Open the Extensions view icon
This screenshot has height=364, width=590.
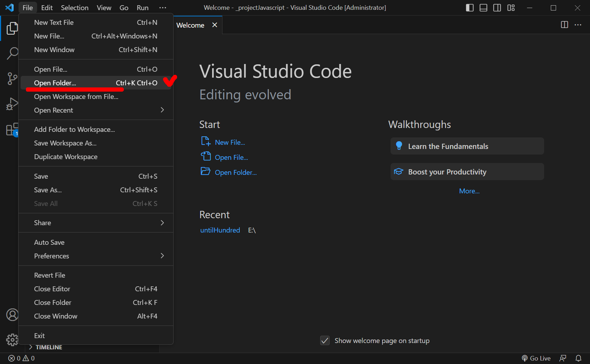coord(12,129)
